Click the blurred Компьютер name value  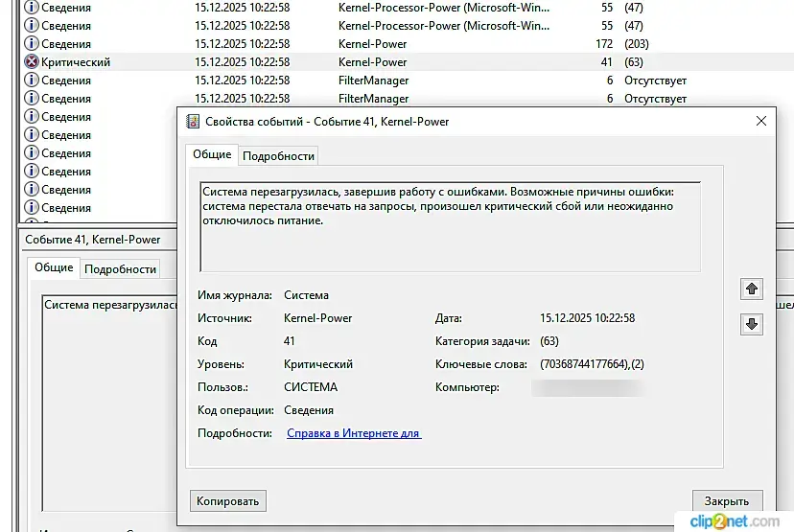(x=589, y=388)
